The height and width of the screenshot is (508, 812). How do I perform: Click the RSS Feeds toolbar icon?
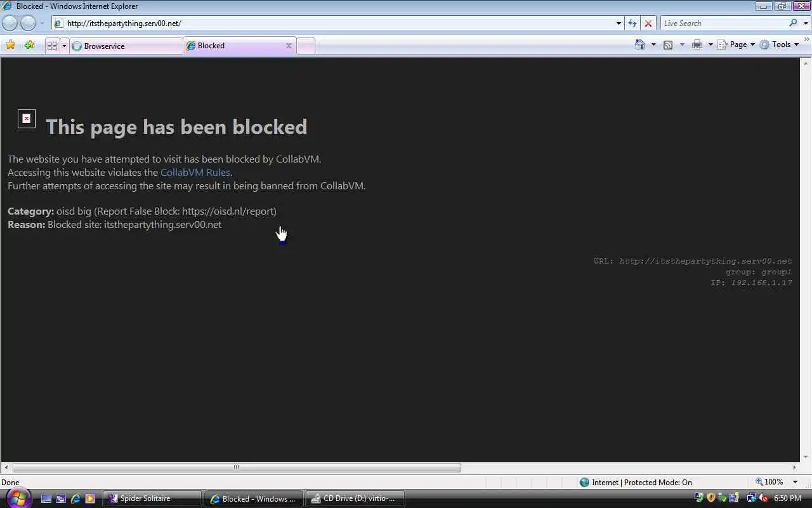click(668, 44)
